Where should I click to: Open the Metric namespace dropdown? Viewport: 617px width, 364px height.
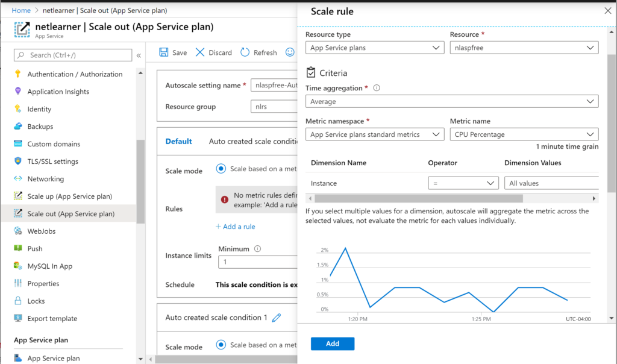(375, 134)
